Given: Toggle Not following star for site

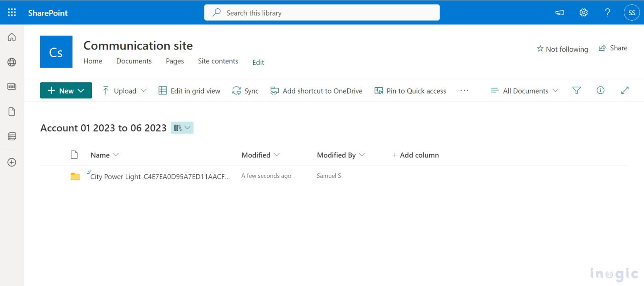Looking at the screenshot, I should click(x=562, y=49).
